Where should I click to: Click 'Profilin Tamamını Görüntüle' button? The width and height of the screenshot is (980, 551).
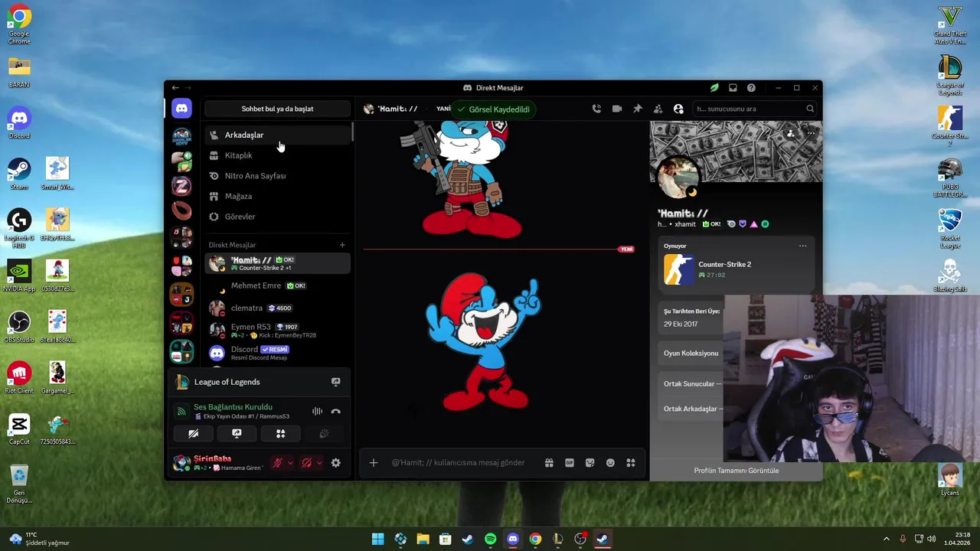pyautogui.click(x=736, y=471)
